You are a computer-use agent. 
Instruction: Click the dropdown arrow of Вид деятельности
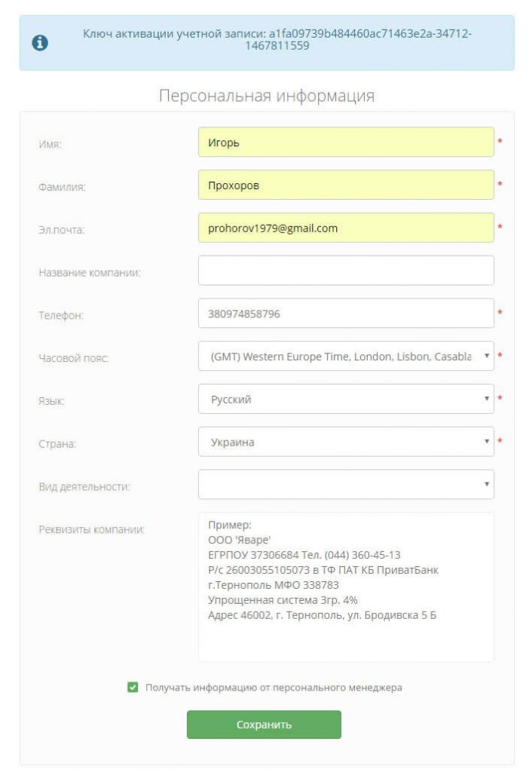point(486,485)
